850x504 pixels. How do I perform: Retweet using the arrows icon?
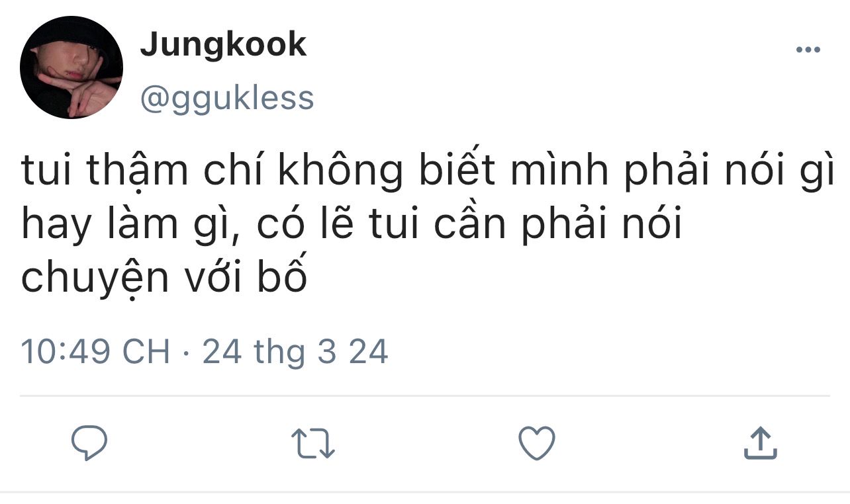pyautogui.click(x=314, y=442)
